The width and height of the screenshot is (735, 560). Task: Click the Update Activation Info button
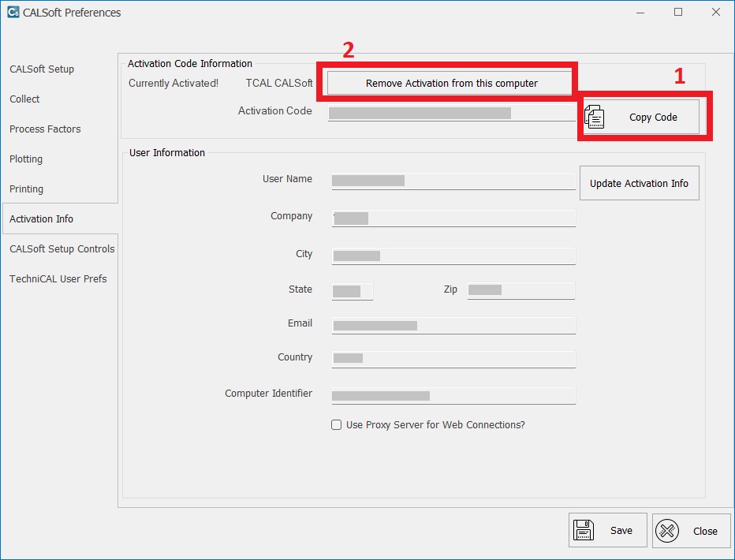pos(639,183)
